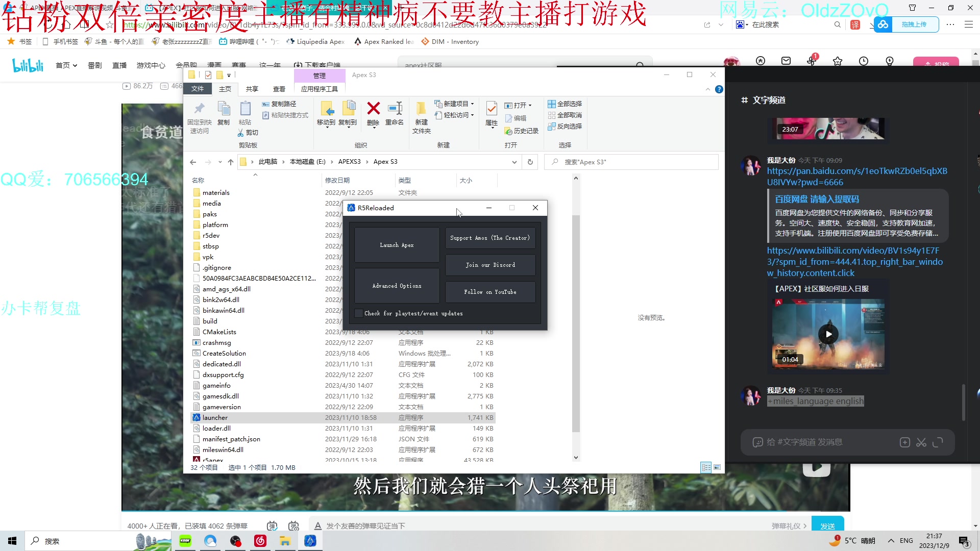Refresh the Explorer folder view

530,162
